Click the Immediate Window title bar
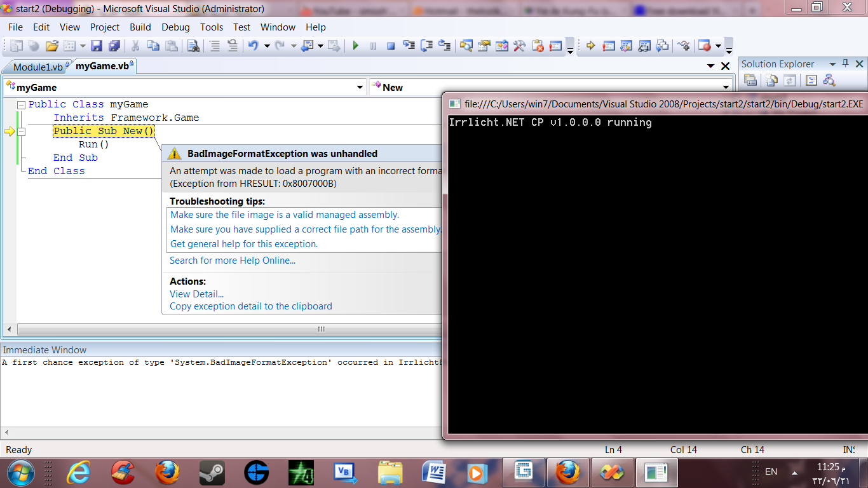Image resolution: width=868 pixels, height=488 pixels. [x=220, y=350]
